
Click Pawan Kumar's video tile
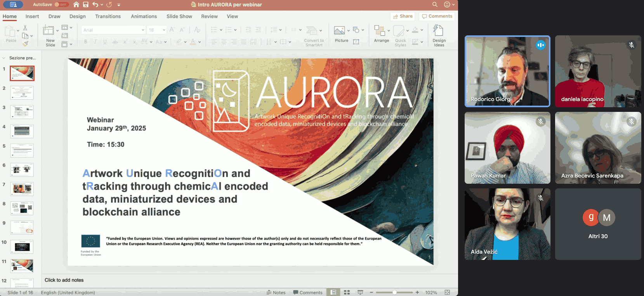click(507, 148)
